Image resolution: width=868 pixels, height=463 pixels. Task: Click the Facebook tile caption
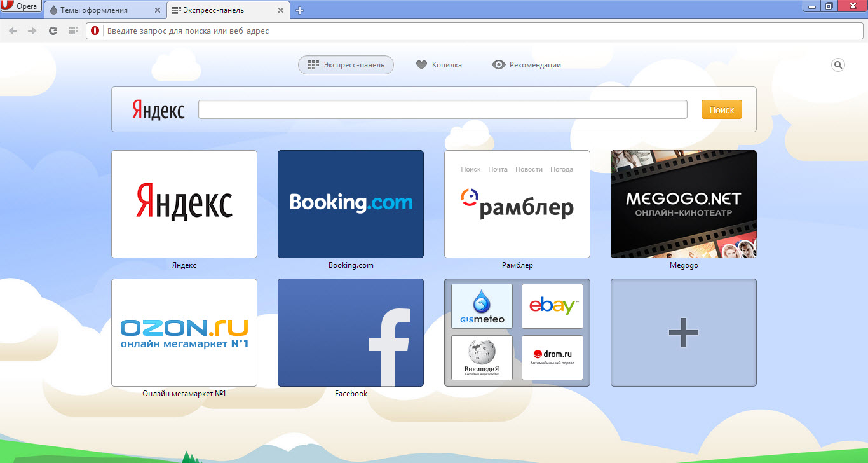tap(351, 394)
